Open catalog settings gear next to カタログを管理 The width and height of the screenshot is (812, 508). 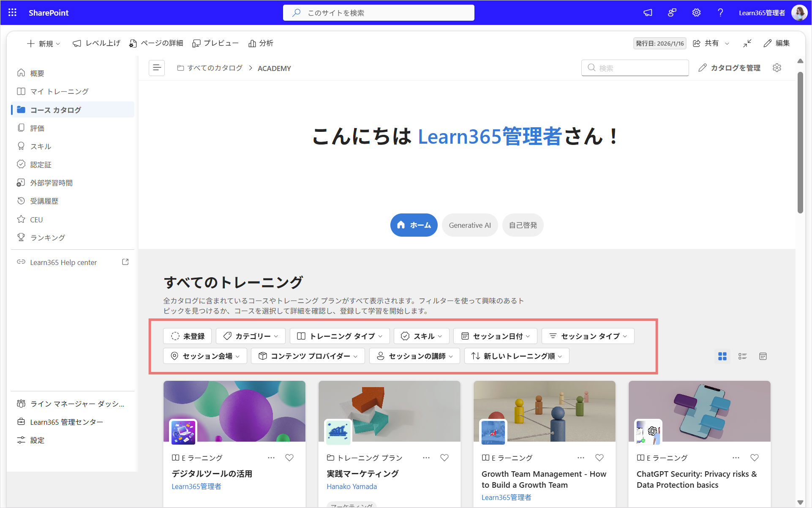[x=777, y=68]
